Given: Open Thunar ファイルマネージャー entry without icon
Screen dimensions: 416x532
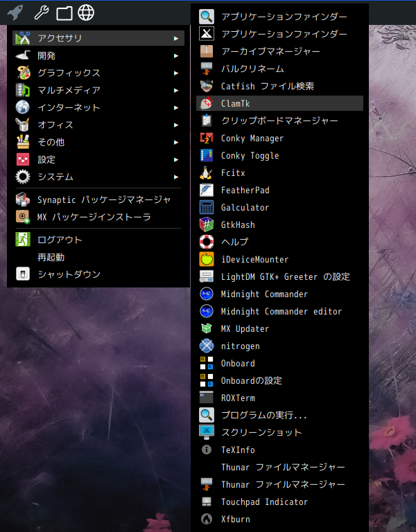Looking at the screenshot, I should [x=280, y=467].
